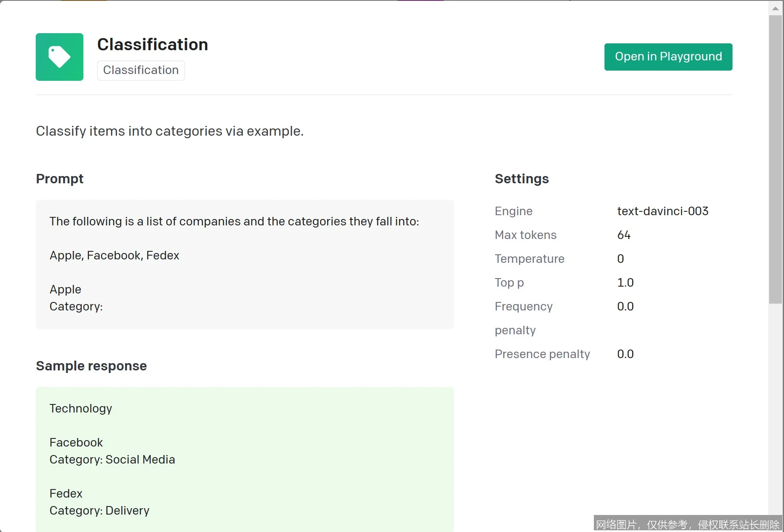
Task: Click the 'Apple, Facebook, Fedex' prompt line
Action: [x=114, y=256]
